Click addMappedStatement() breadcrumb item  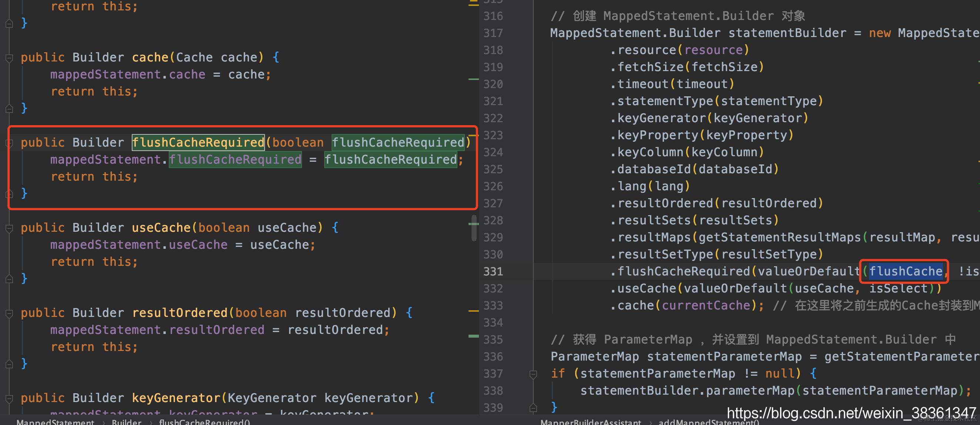(708, 422)
